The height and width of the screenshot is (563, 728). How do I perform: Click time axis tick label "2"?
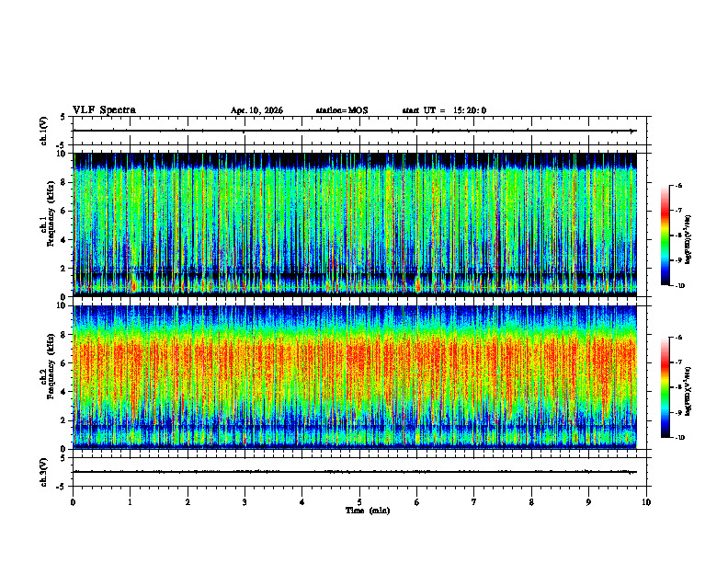coord(188,502)
